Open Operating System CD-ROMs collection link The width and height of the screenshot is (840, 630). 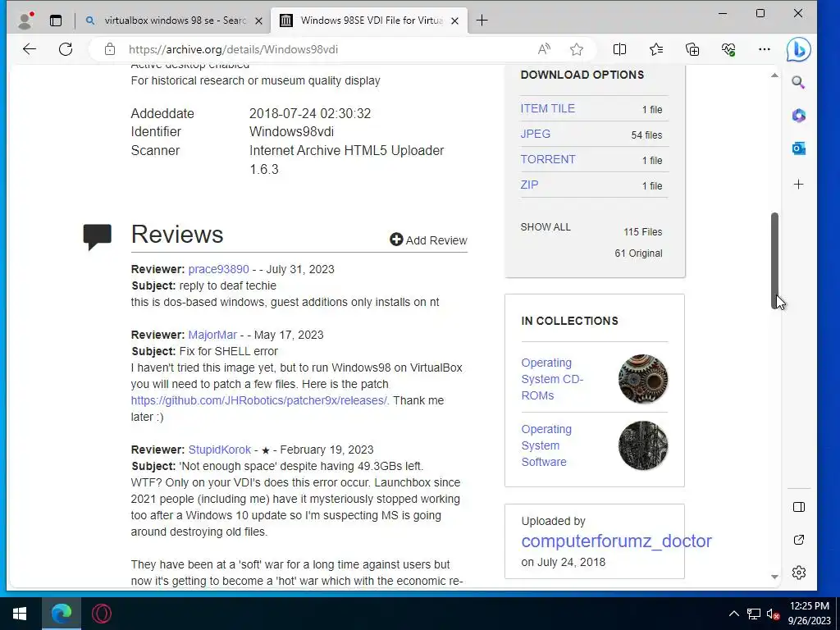[x=552, y=379]
